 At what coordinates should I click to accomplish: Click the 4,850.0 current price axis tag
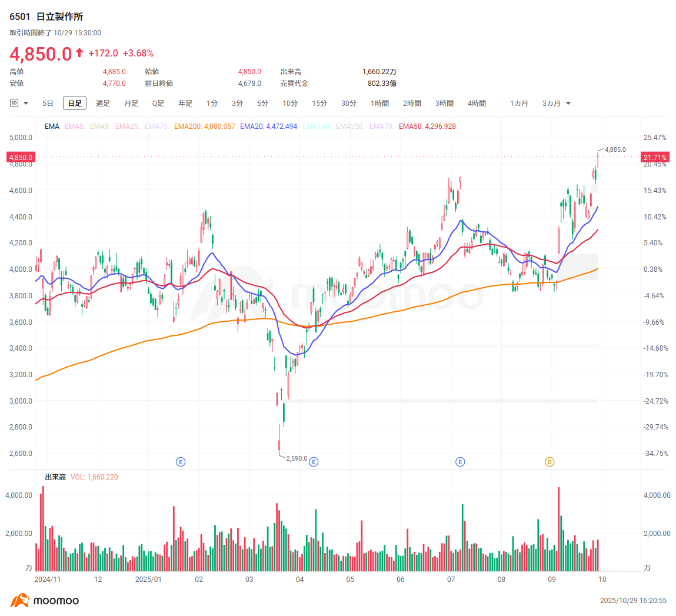click(x=21, y=157)
